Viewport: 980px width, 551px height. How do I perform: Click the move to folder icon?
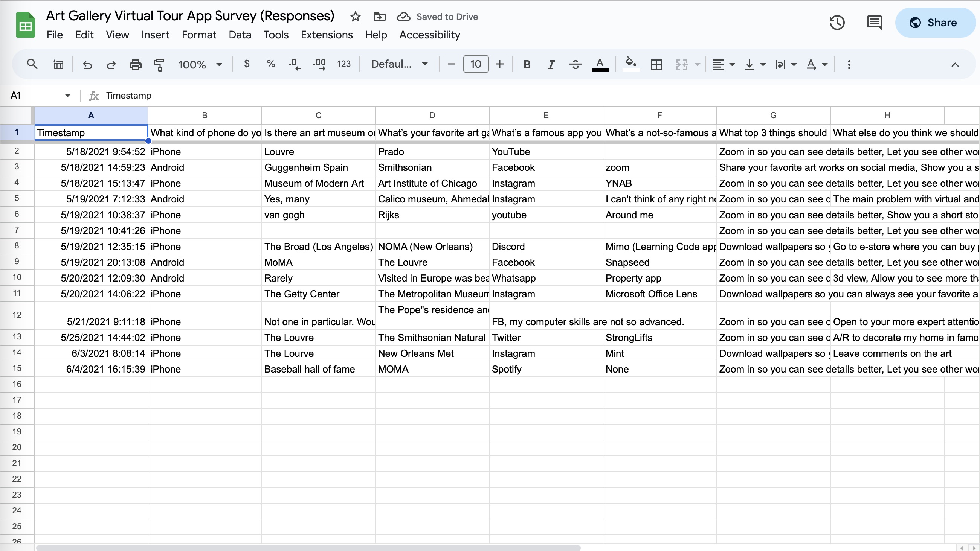[379, 17]
